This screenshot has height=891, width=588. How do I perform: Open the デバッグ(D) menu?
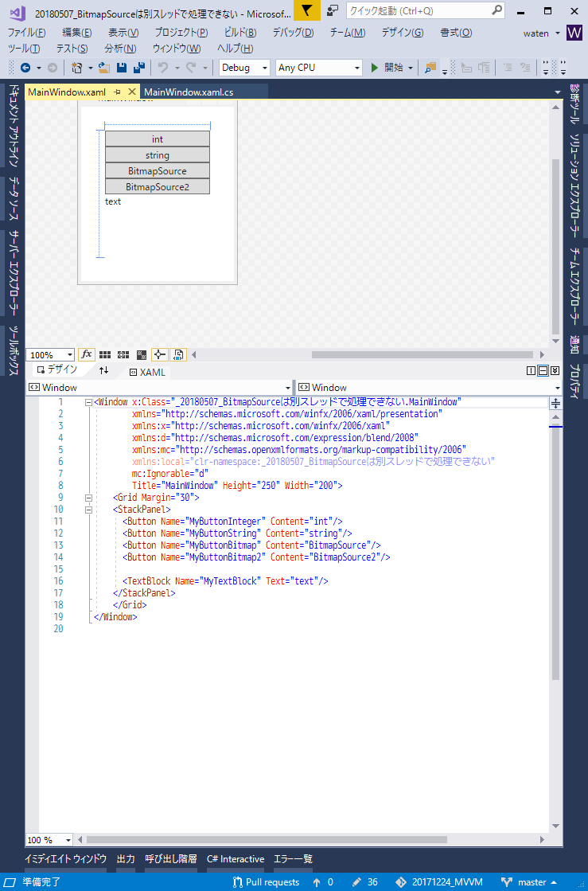tap(293, 33)
